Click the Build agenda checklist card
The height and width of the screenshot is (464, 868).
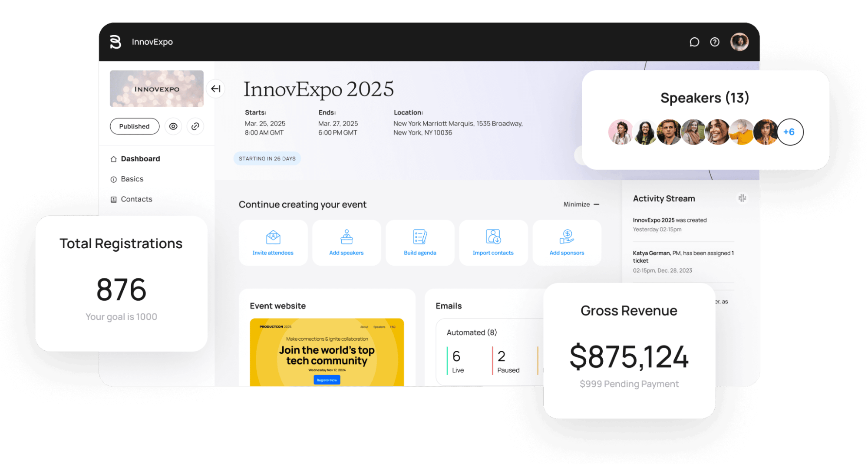point(420,243)
